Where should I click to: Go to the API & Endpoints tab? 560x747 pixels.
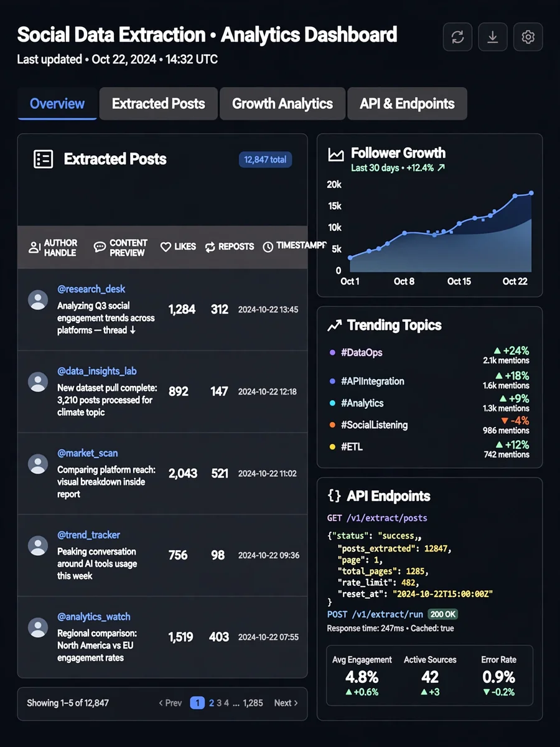tap(408, 104)
